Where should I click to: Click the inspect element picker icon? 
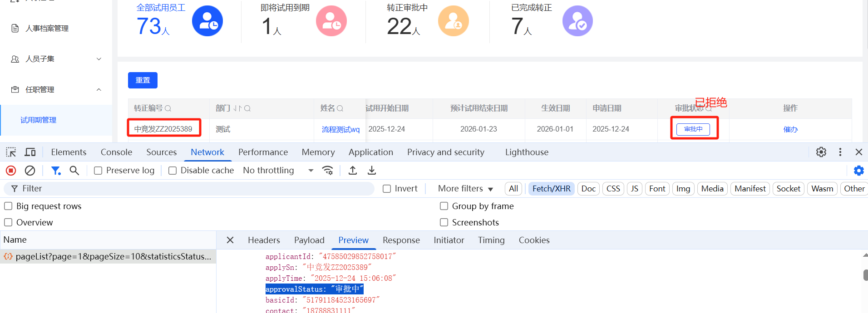click(11, 152)
